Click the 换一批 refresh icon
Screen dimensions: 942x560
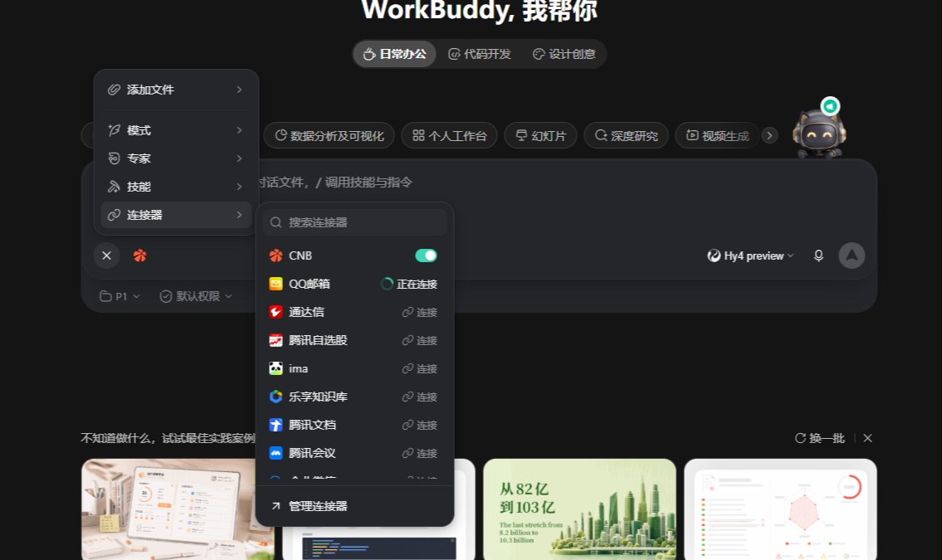(x=800, y=438)
